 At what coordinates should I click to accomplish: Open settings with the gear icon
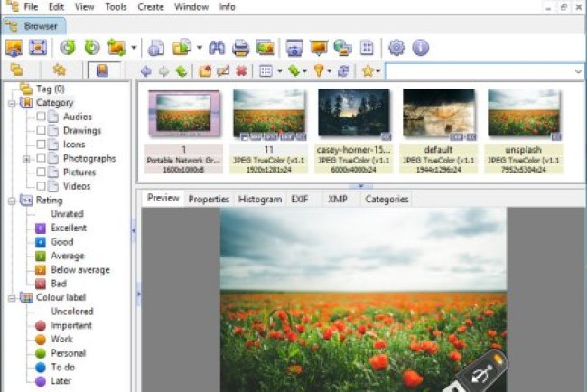coord(396,48)
